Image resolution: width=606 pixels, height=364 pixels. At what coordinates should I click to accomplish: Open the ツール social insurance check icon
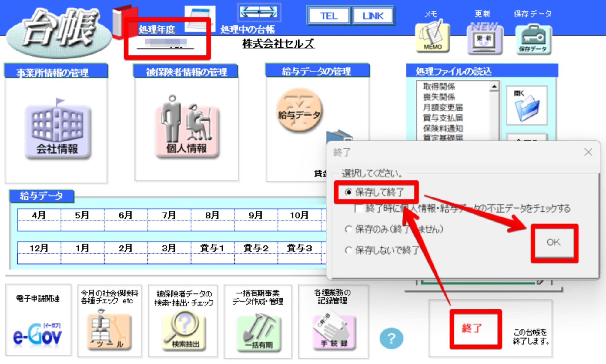pyautogui.click(x=109, y=330)
